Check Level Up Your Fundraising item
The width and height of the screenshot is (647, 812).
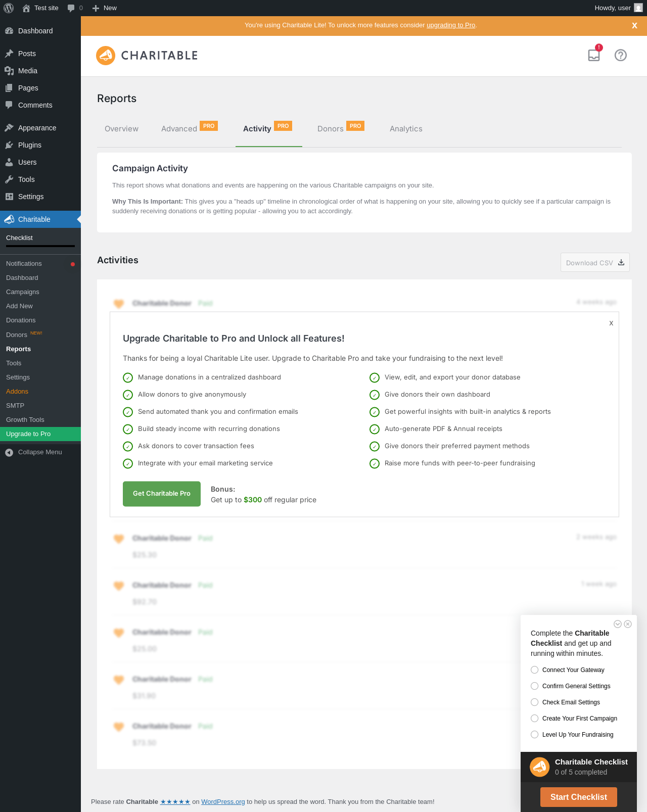534,735
